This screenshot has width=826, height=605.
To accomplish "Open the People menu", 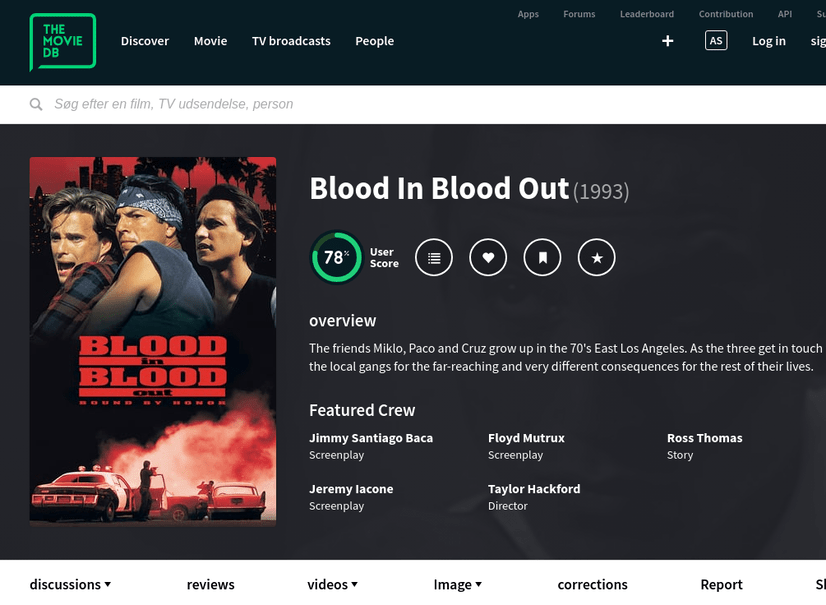I will 375,41.
